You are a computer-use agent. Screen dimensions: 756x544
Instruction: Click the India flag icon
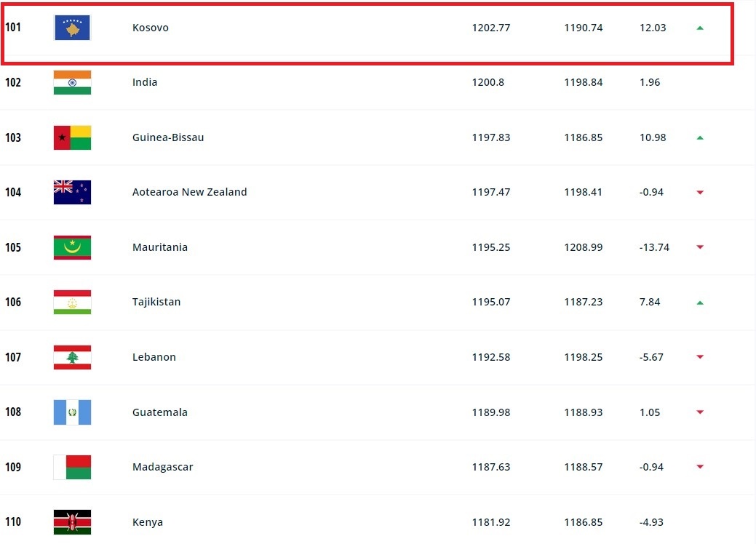[x=72, y=82]
